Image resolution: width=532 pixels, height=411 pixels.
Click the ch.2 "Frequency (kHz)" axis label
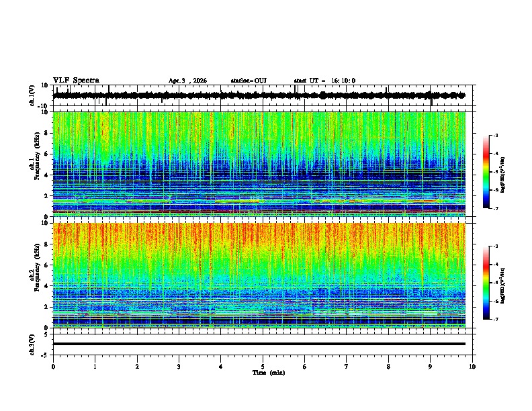(x=37, y=267)
